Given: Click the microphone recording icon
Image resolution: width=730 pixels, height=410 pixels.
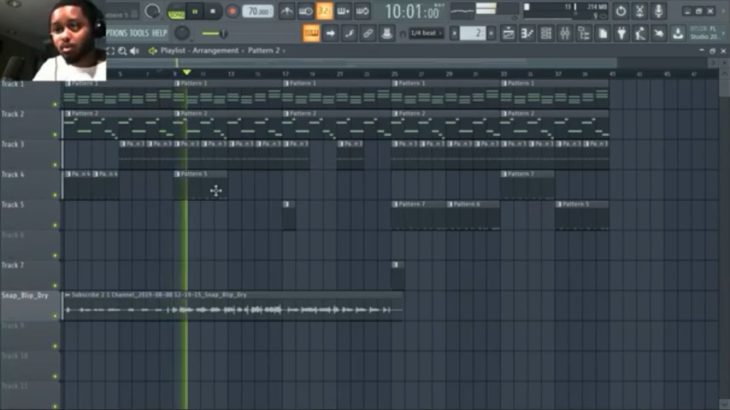Looking at the screenshot, I should click(659, 11).
